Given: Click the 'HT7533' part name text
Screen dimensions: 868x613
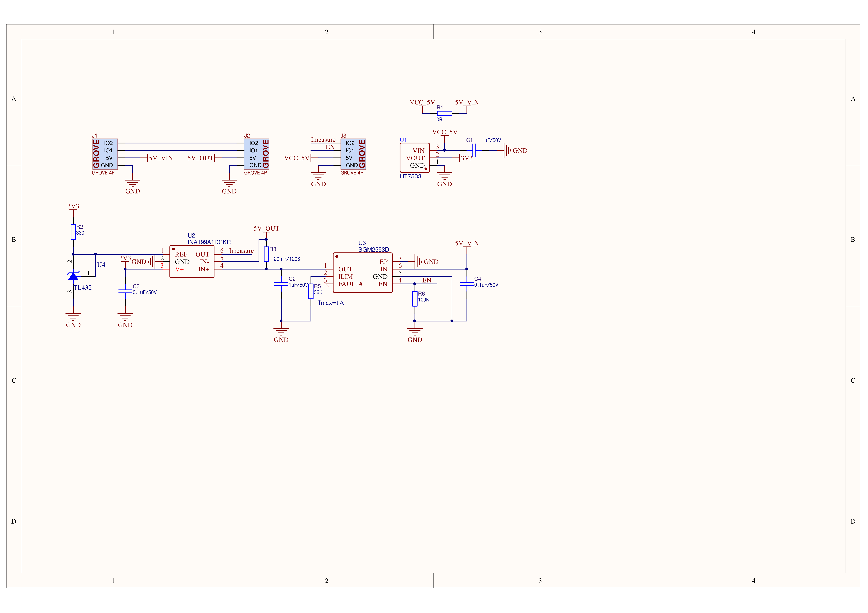Looking at the screenshot, I should coord(411,177).
